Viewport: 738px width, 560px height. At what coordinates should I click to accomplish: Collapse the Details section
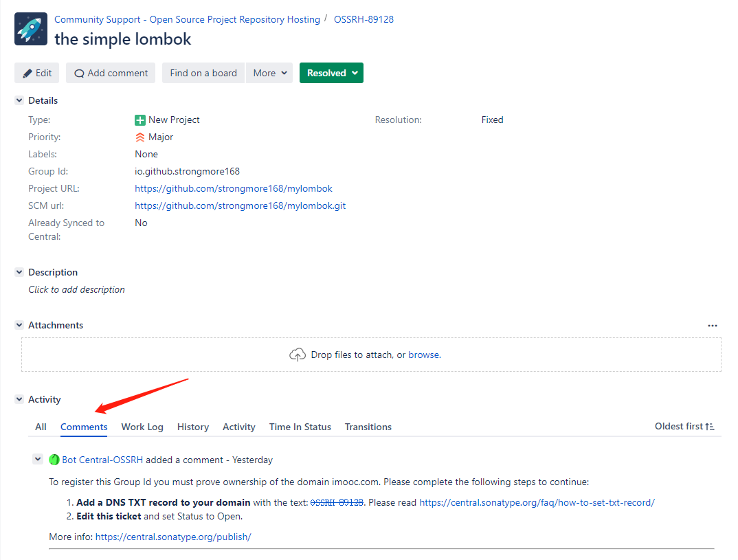pyautogui.click(x=19, y=100)
